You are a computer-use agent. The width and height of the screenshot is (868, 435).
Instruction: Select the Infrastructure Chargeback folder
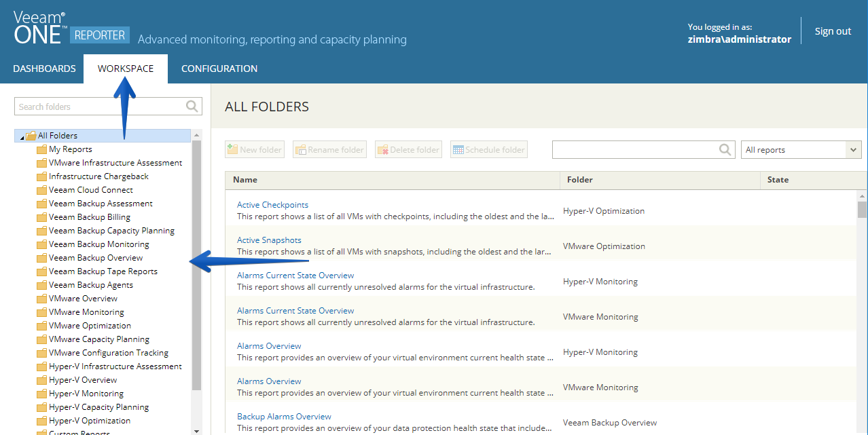click(x=98, y=176)
